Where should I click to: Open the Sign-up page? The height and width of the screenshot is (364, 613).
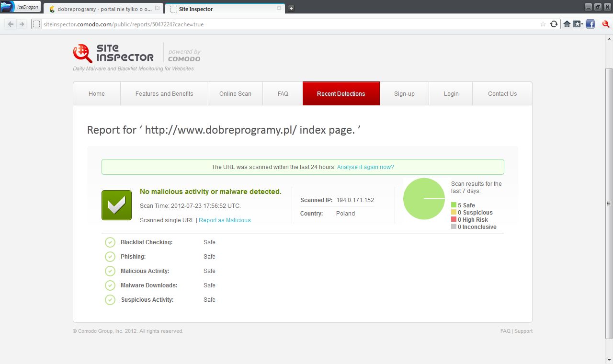pos(404,93)
